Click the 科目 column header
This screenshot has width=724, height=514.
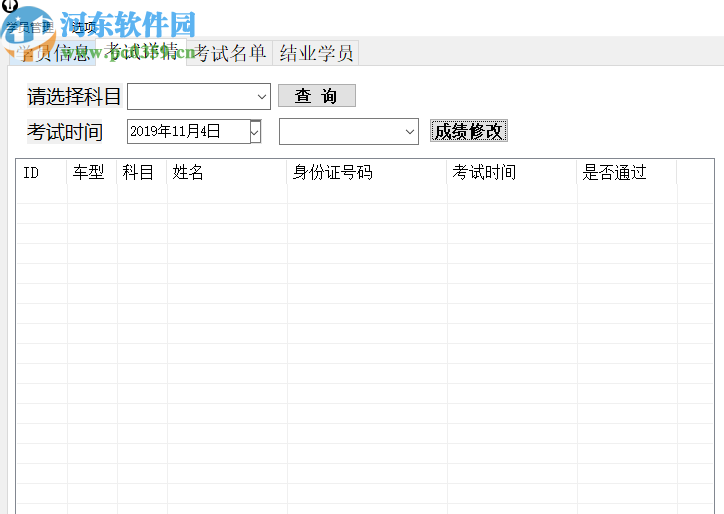(x=142, y=172)
